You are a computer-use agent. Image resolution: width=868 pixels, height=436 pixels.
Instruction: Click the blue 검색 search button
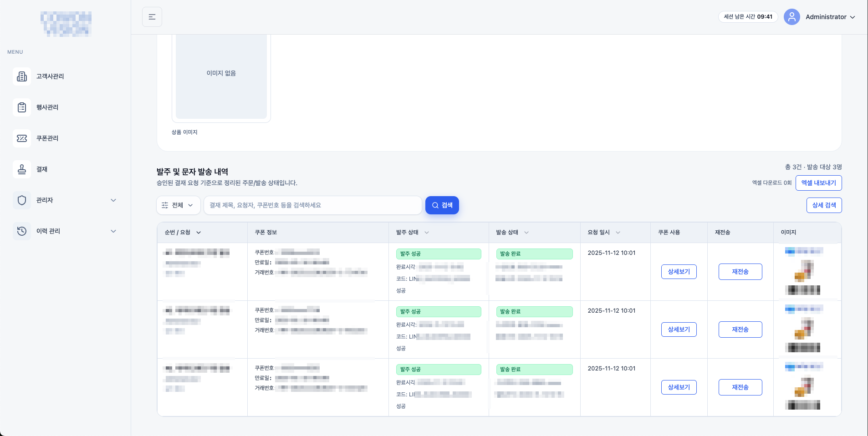tap(442, 205)
